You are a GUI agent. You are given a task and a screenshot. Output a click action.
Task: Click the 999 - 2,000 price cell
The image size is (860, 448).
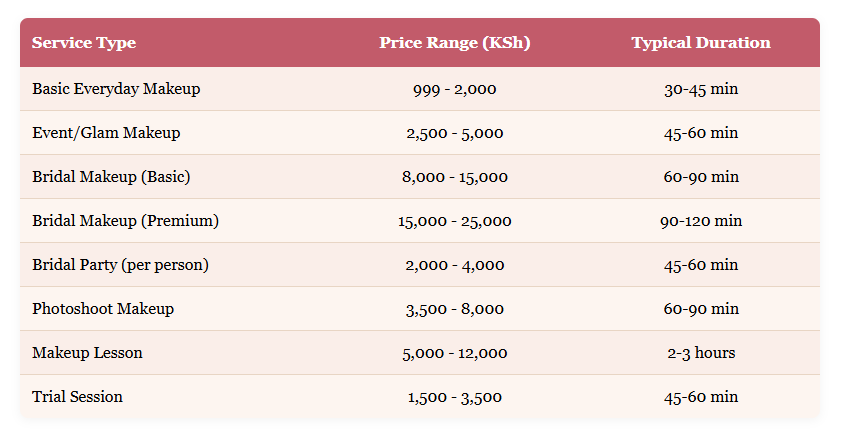[x=455, y=89]
